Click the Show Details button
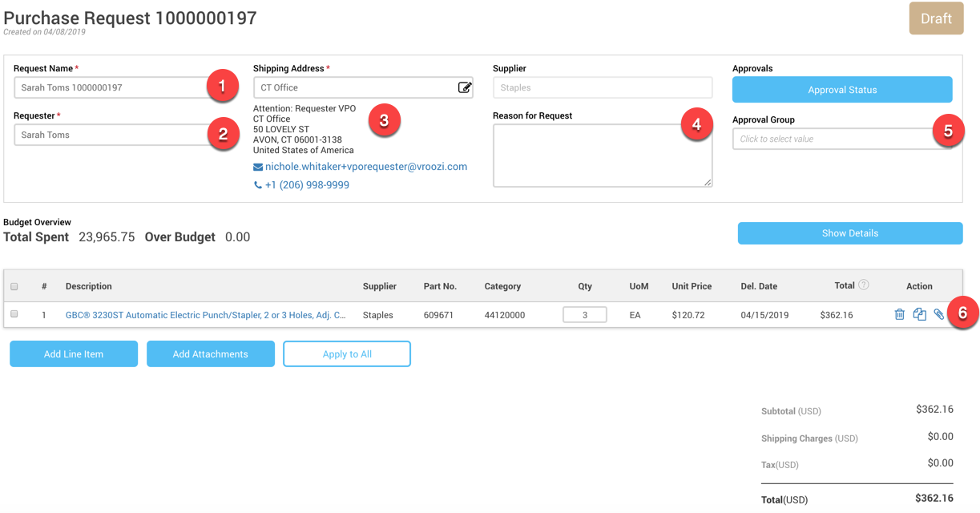 coord(849,233)
